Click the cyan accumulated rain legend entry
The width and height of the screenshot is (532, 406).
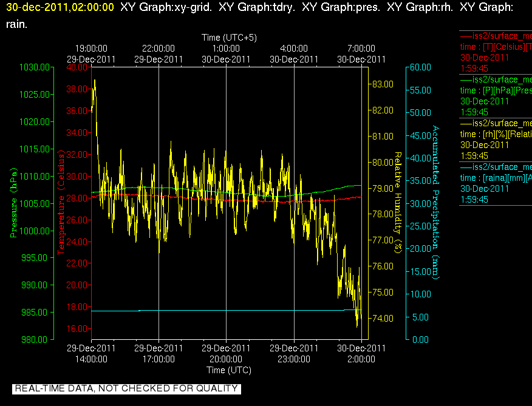(496, 183)
